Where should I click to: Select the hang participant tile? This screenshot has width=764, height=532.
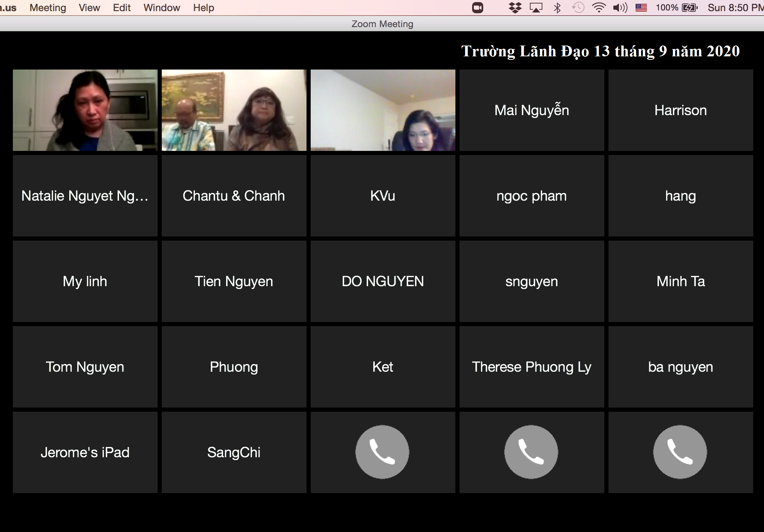[681, 196]
